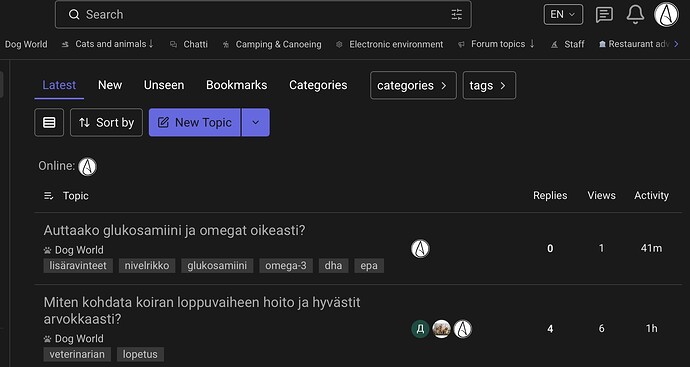Open Chatti category link
Image resolution: width=690 pixels, height=367 pixels.
pyautogui.click(x=195, y=44)
